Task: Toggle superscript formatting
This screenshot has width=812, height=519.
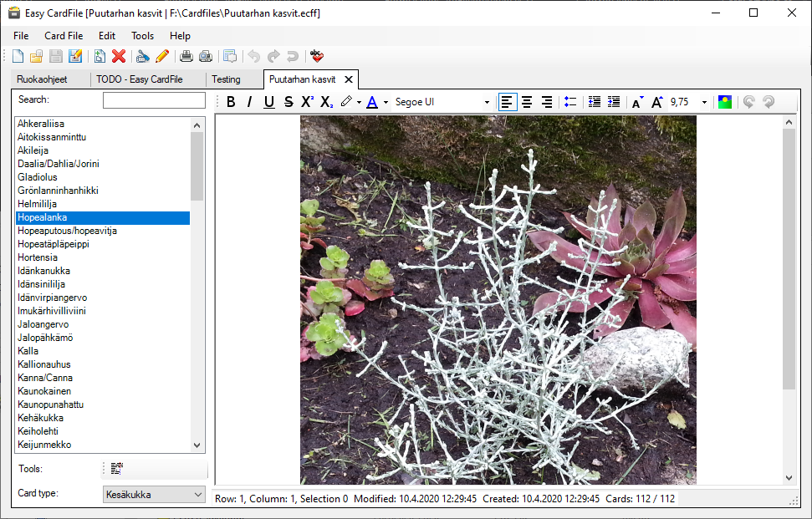Action: pyautogui.click(x=307, y=102)
